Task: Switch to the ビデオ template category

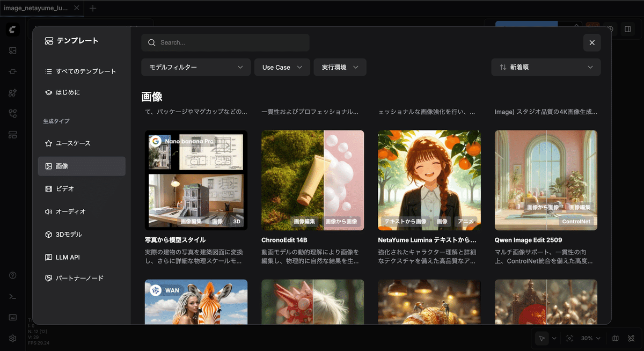Action: pyautogui.click(x=81, y=188)
